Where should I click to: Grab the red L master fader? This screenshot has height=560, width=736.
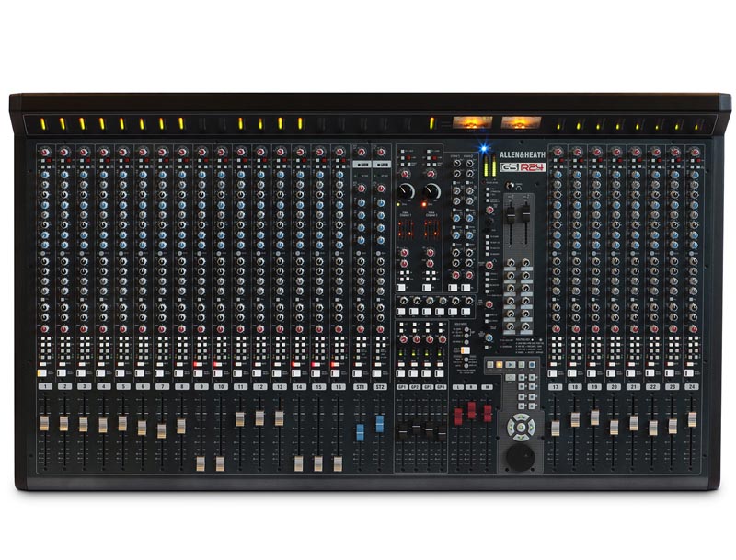(458, 417)
